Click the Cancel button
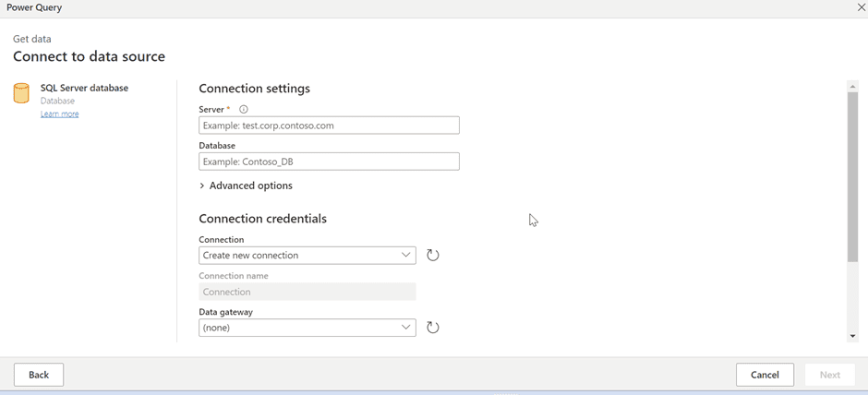Screen dimensions: 868x395 tap(765, 375)
